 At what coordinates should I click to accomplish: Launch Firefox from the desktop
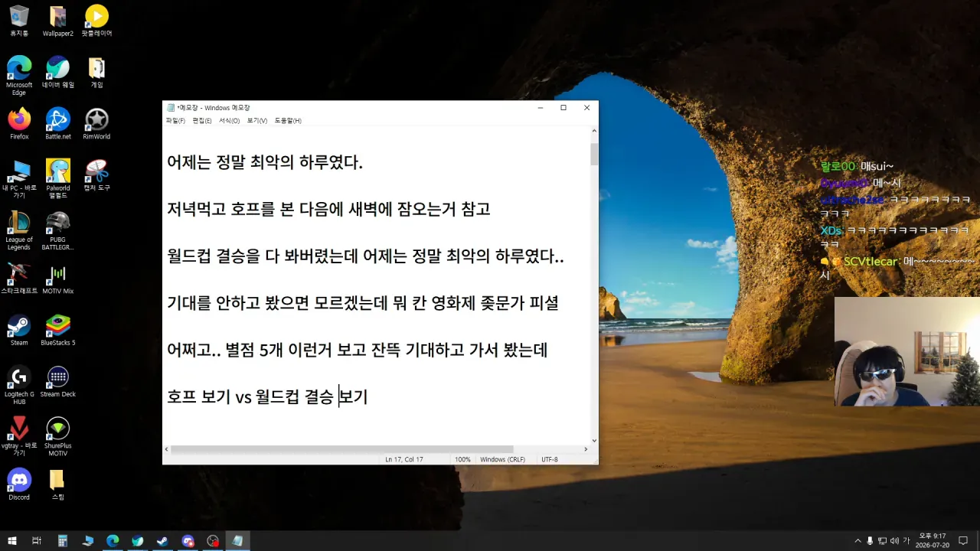coord(19,124)
